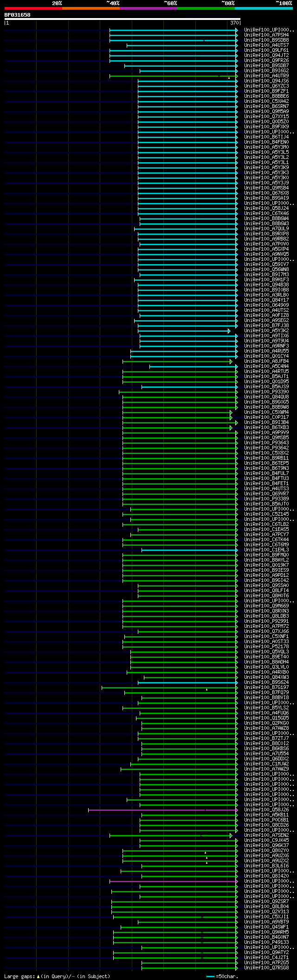Screen dimensions: 297x980
Task: Open hit UniRef100_Q9FR26
Action: click(266, 60)
